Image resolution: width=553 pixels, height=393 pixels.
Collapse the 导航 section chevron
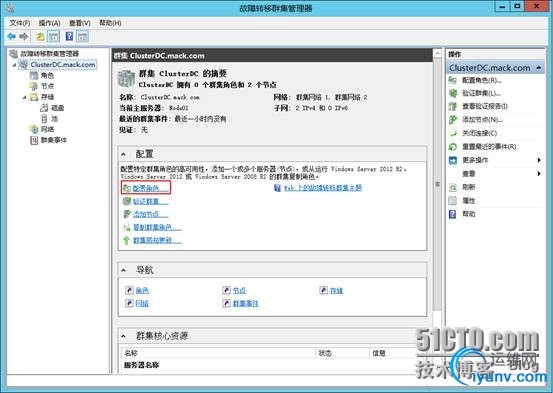click(123, 271)
